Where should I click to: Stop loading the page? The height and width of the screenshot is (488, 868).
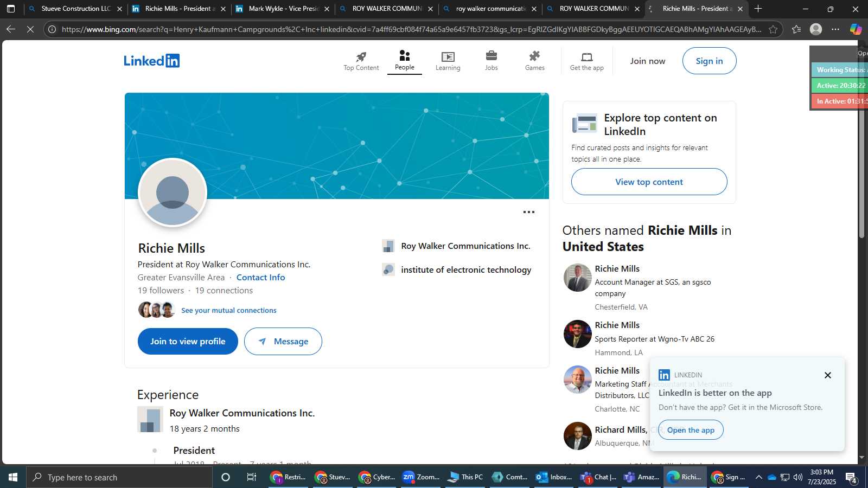30,29
